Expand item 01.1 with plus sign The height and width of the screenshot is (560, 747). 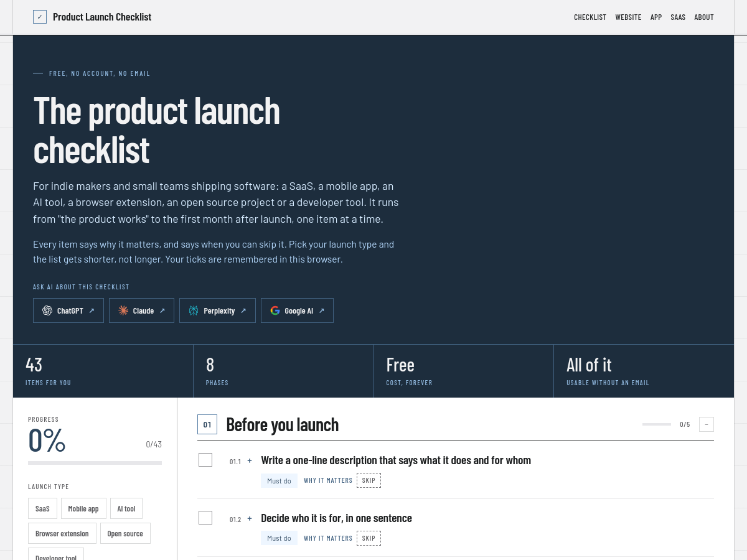[250, 460]
